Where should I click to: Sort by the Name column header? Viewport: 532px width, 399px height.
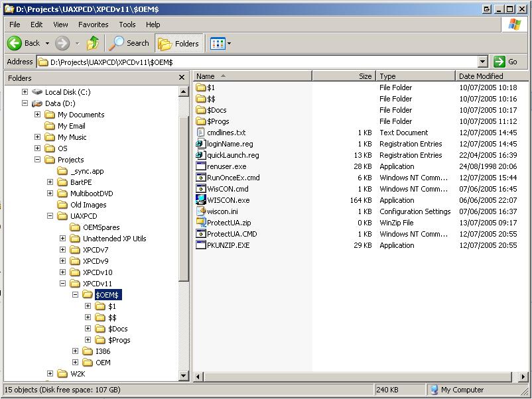click(x=253, y=76)
